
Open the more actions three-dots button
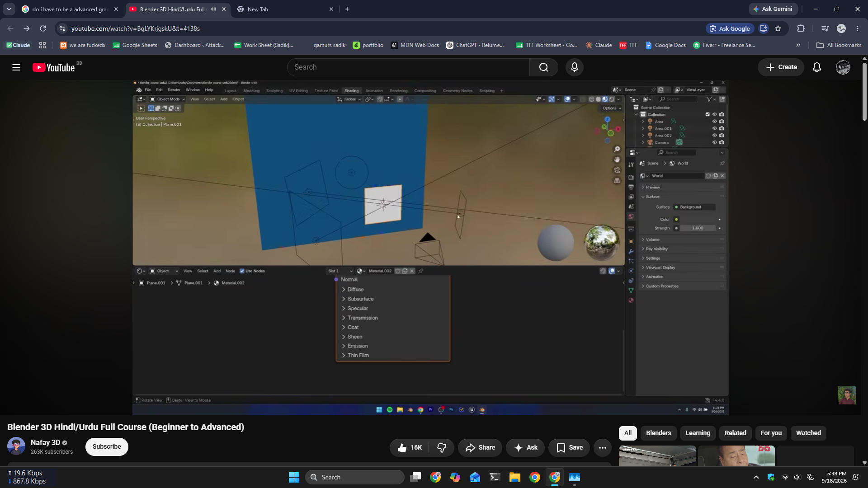(602, 448)
